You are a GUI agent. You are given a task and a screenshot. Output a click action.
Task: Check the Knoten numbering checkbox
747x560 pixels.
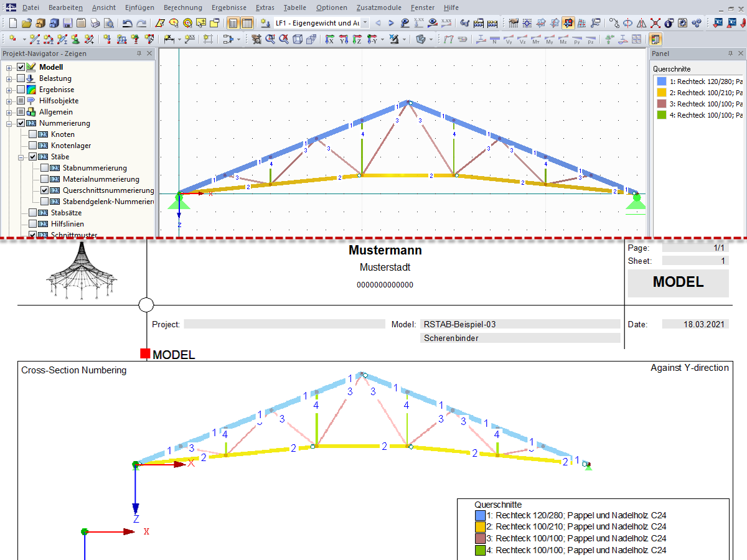(x=33, y=134)
